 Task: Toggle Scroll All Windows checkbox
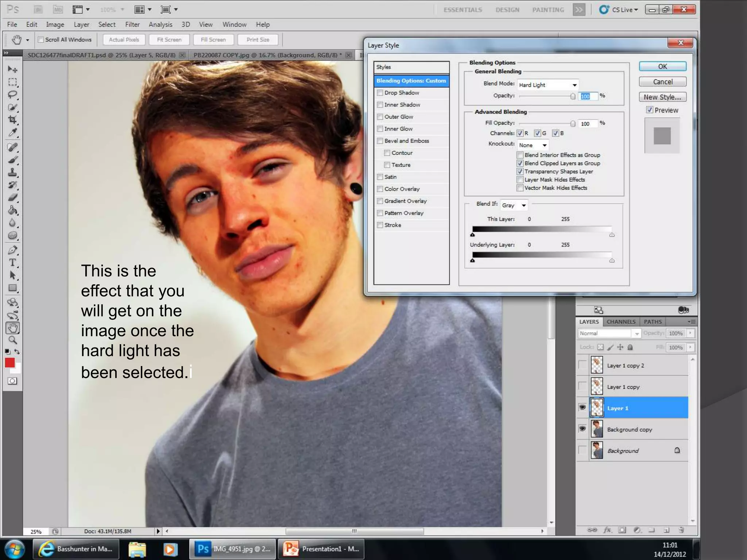(41, 39)
